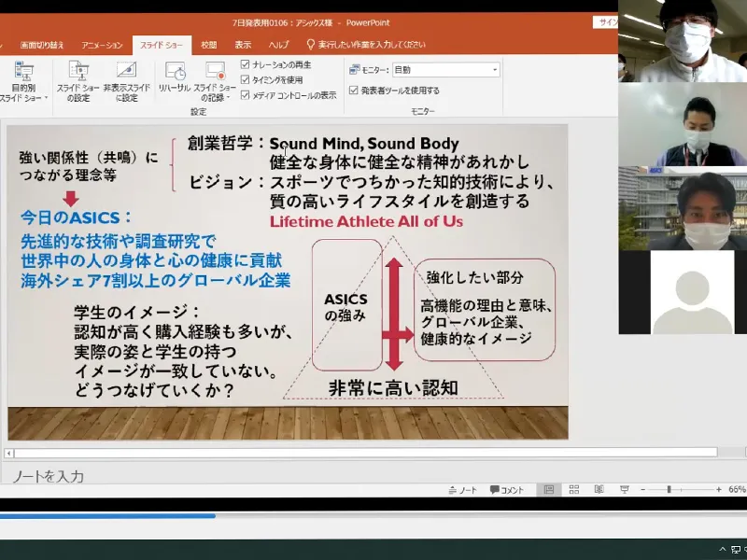This screenshot has width=747, height=560.
Task: Open Set Up Slide Show (スライドショーの設定)
Action: pyautogui.click(x=78, y=81)
